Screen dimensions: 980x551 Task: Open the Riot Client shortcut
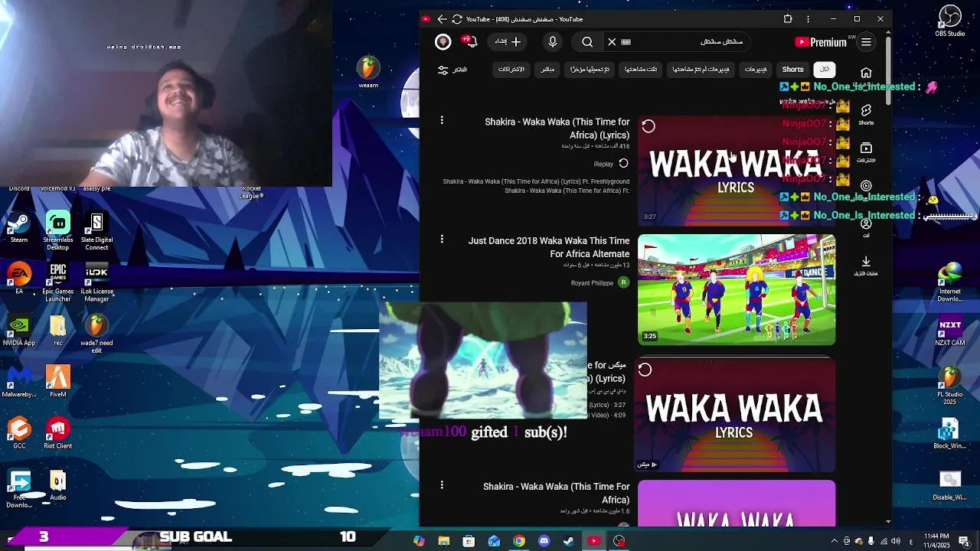[57, 433]
